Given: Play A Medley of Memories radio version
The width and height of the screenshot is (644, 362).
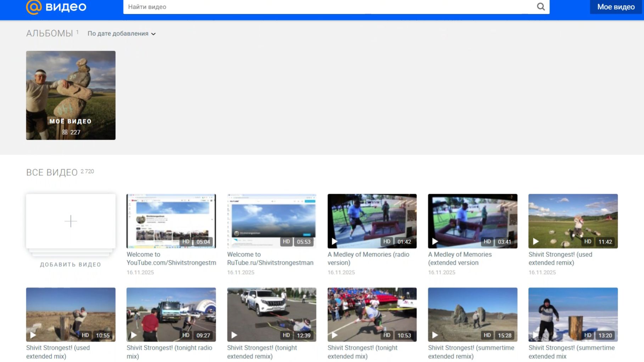Looking at the screenshot, I should (334, 242).
